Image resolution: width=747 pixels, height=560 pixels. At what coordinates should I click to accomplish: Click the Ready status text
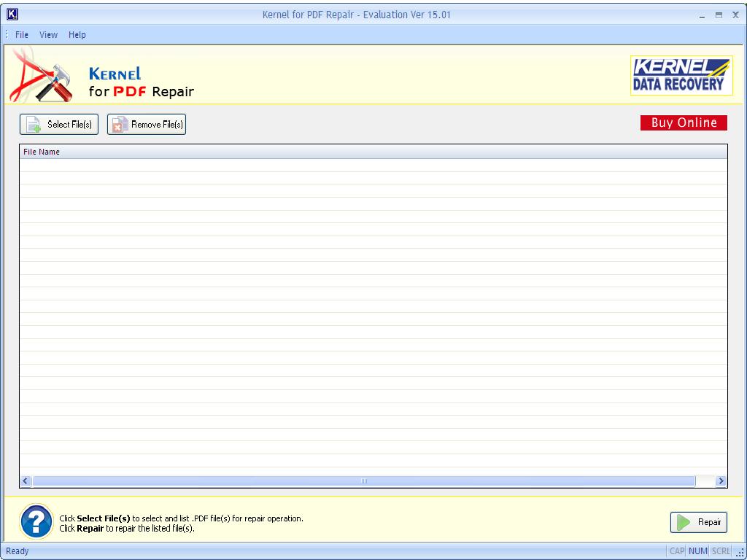coord(18,551)
